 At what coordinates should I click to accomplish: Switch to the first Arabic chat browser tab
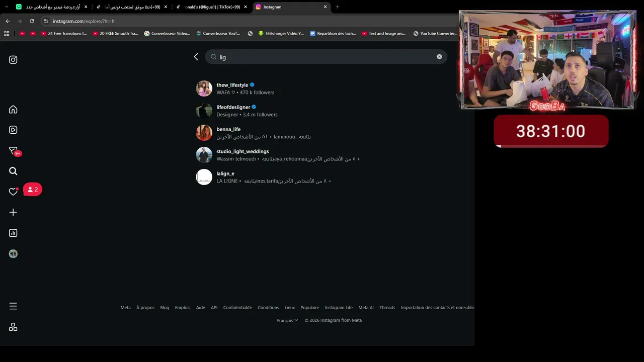point(51,7)
